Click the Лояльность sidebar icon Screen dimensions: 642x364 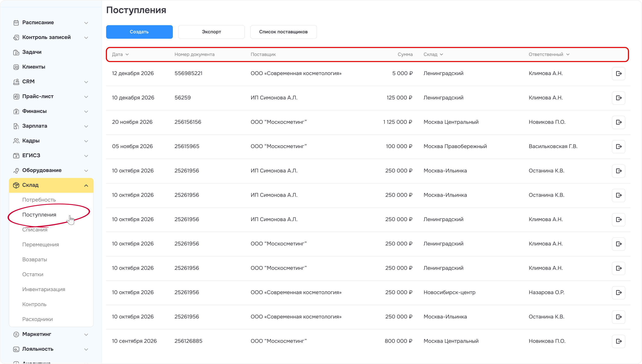click(16, 349)
